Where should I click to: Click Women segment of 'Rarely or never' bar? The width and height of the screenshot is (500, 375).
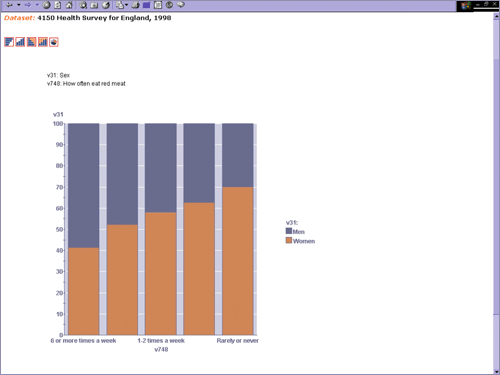[238, 261]
